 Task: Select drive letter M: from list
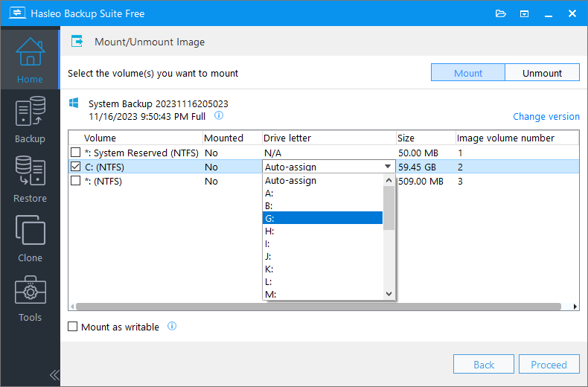click(x=322, y=294)
